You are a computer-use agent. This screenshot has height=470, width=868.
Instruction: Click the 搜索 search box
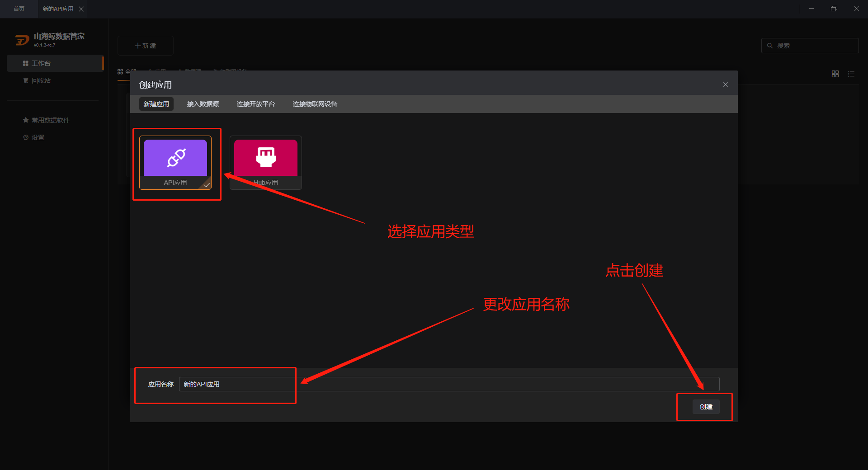(x=810, y=46)
